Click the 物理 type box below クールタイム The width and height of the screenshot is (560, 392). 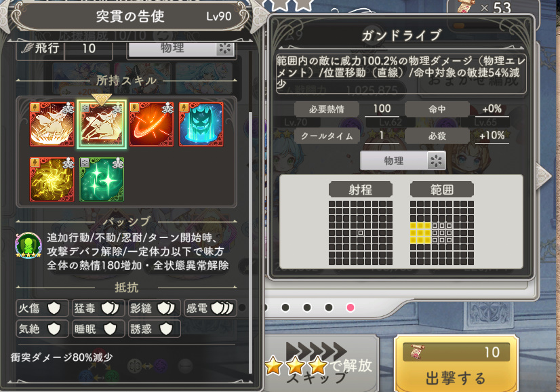[x=403, y=161]
